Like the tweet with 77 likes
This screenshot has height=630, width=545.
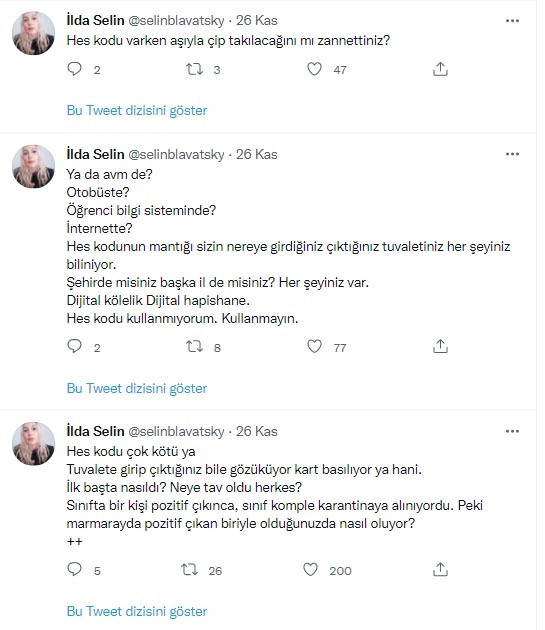(314, 346)
